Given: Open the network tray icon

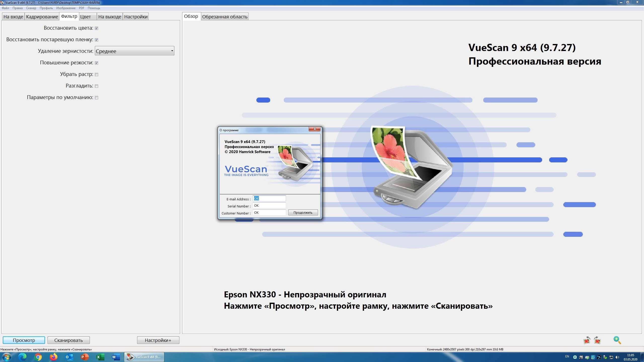Looking at the screenshot, I should (611, 357).
